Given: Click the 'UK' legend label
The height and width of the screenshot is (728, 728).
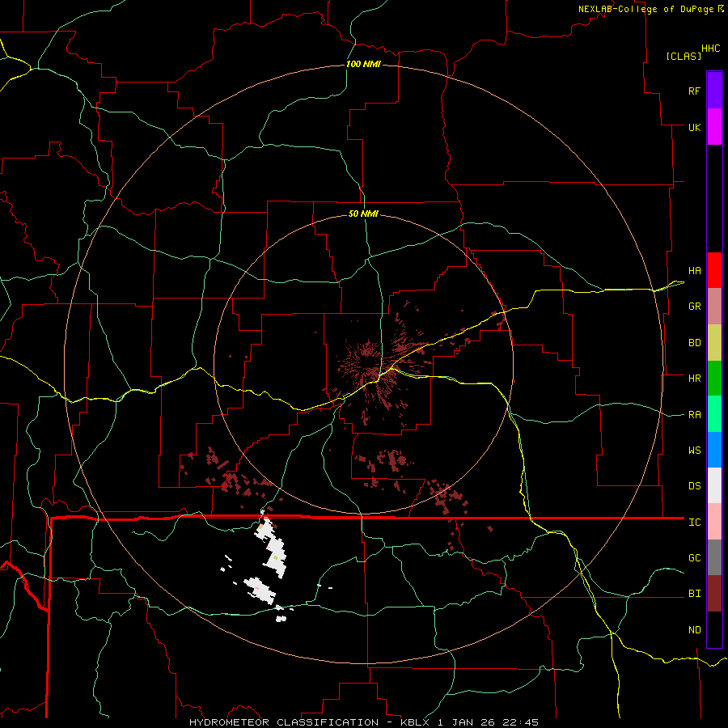Looking at the screenshot, I should pyautogui.click(x=694, y=127).
